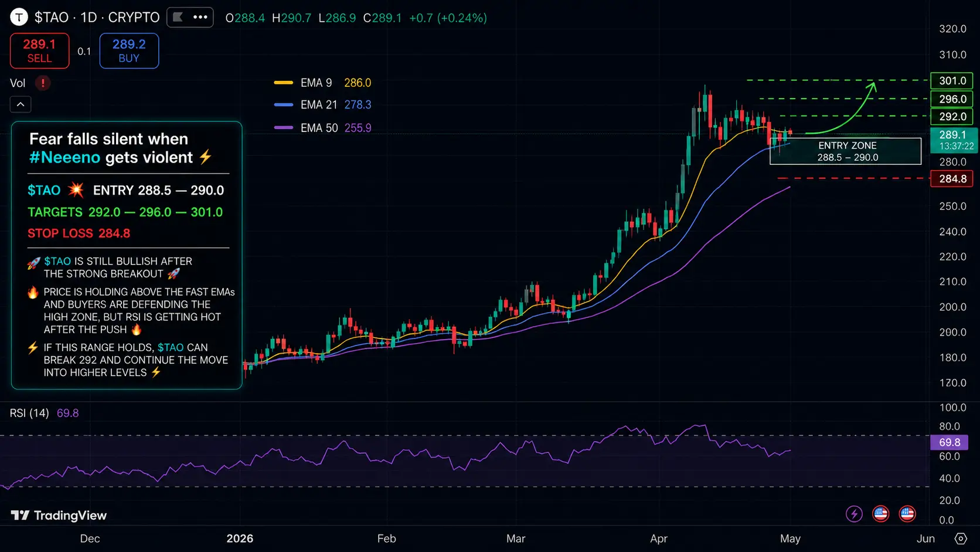The image size is (980, 552).
Task: Click the Mar label on the time axis
Action: pyautogui.click(x=516, y=539)
